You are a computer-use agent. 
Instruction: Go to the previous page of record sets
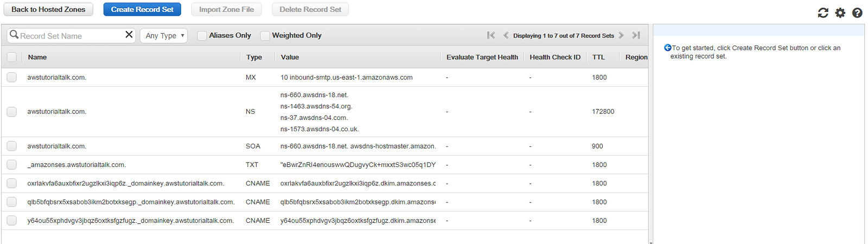click(506, 35)
